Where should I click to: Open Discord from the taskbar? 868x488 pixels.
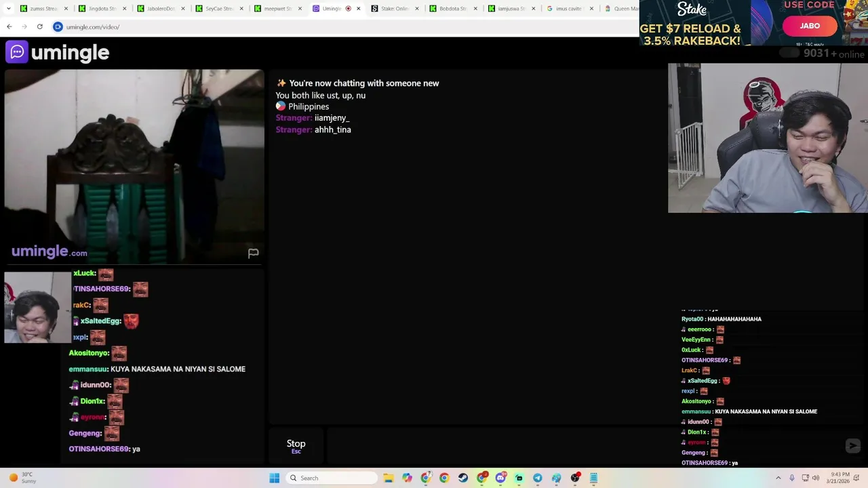pyautogui.click(x=500, y=478)
